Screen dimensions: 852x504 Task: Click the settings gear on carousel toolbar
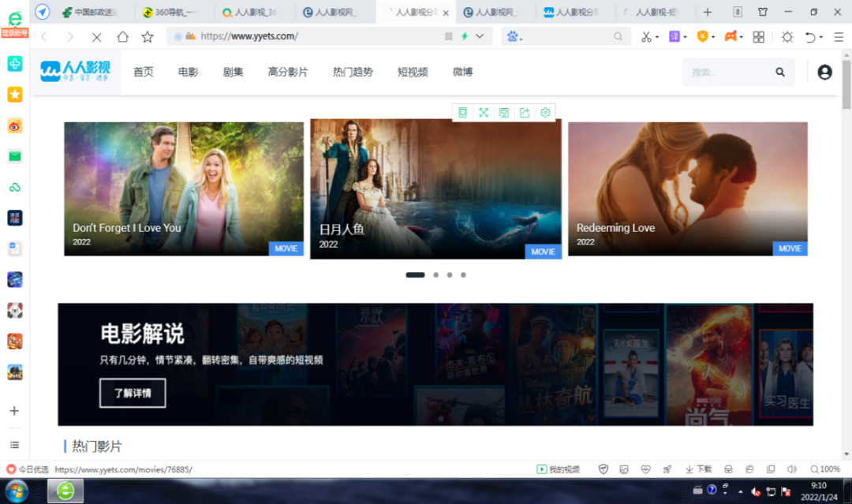(545, 113)
